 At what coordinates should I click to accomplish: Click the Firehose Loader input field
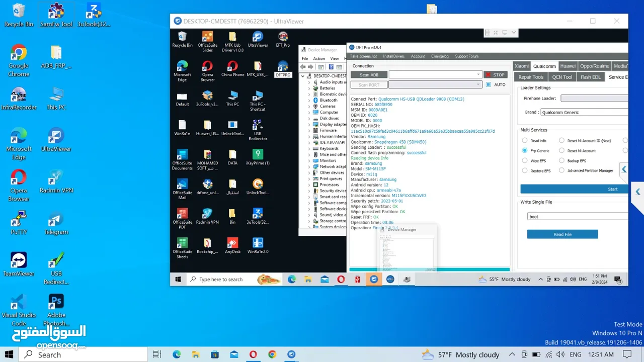(x=594, y=99)
